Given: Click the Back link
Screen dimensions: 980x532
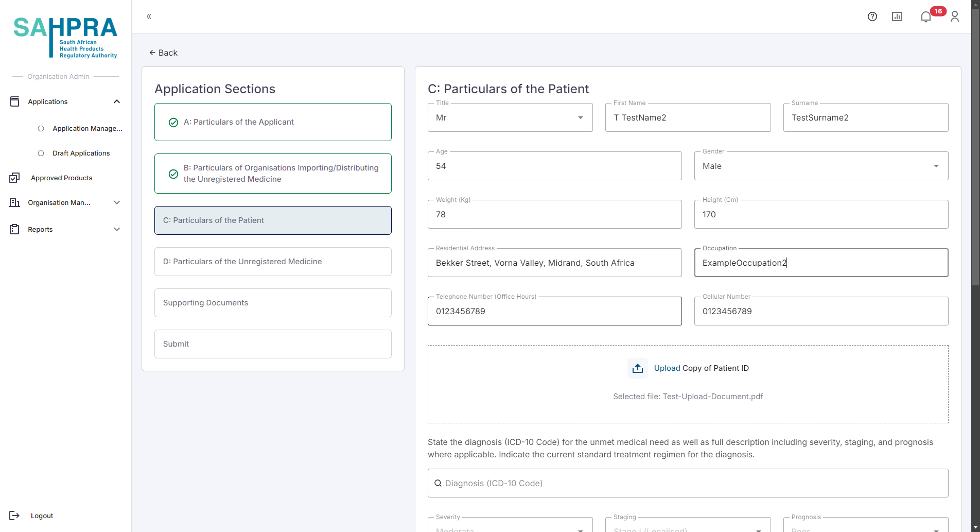Looking at the screenshot, I should [x=163, y=53].
